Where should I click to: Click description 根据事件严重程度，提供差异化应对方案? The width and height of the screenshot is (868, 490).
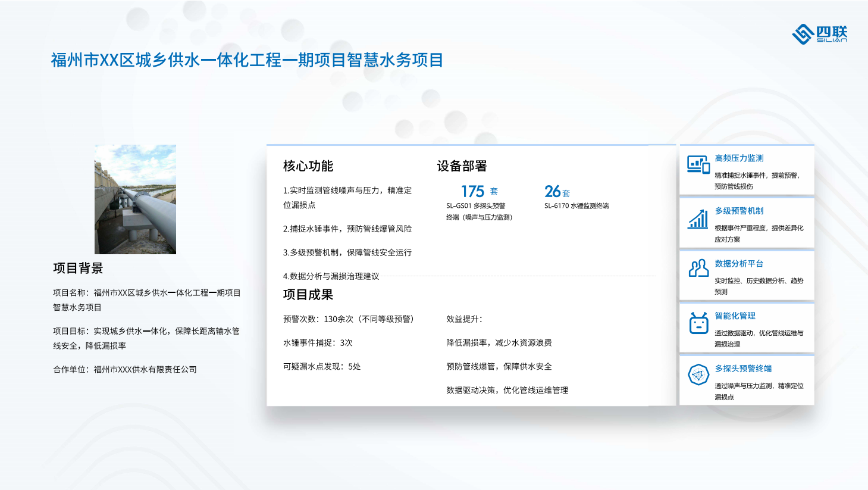coord(759,233)
